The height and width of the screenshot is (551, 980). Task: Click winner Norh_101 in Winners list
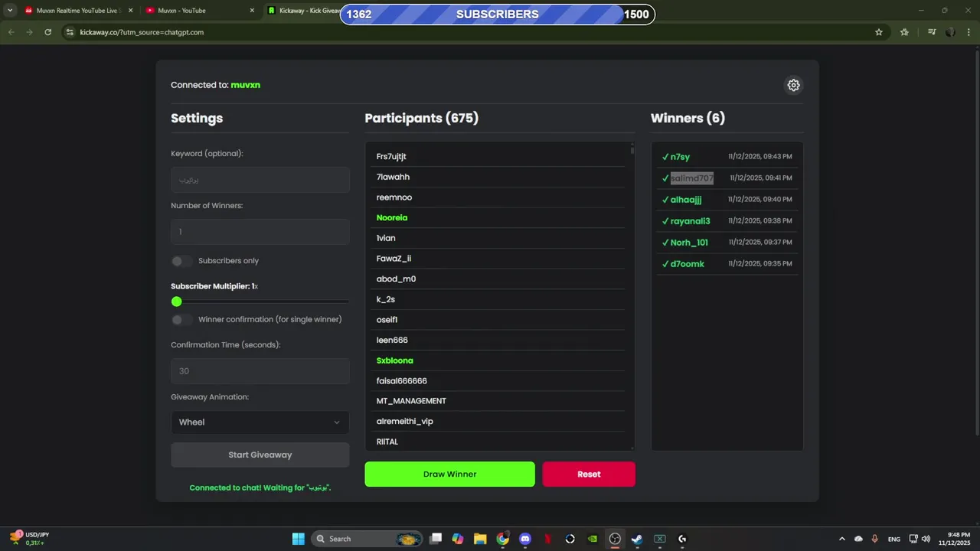tap(689, 243)
